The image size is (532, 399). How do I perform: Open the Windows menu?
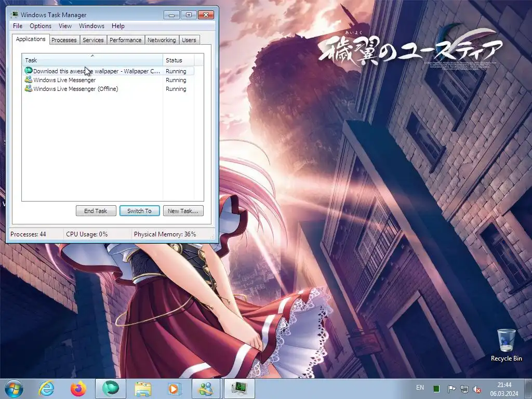point(91,26)
